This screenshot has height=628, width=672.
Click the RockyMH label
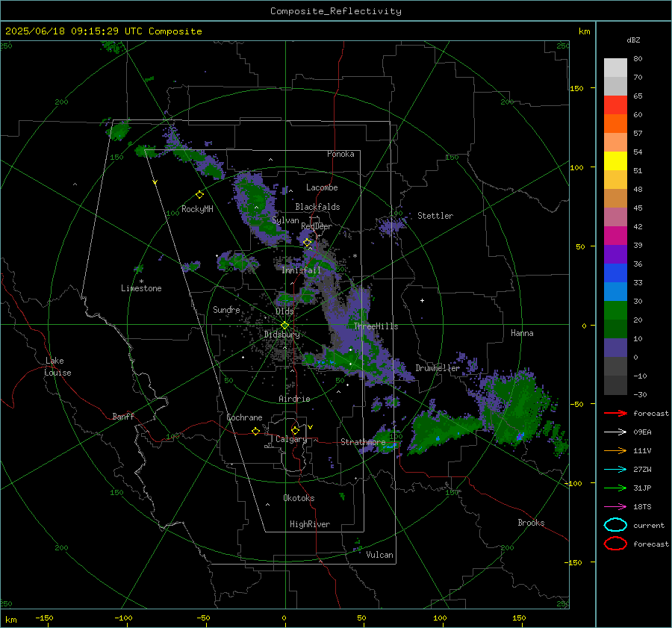click(x=197, y=209)
